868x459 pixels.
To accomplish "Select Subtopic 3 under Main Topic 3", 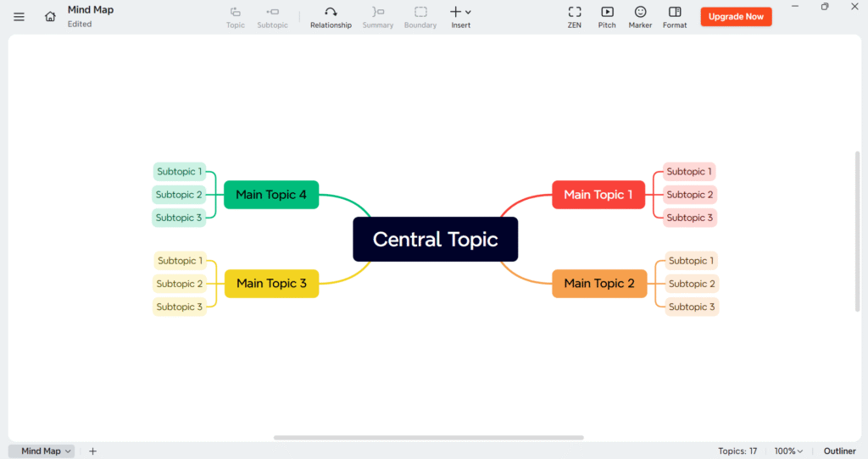I will 180,307.
